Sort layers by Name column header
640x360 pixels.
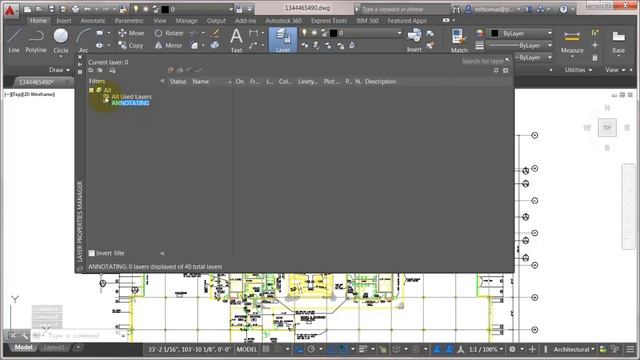tap(200, 82)
